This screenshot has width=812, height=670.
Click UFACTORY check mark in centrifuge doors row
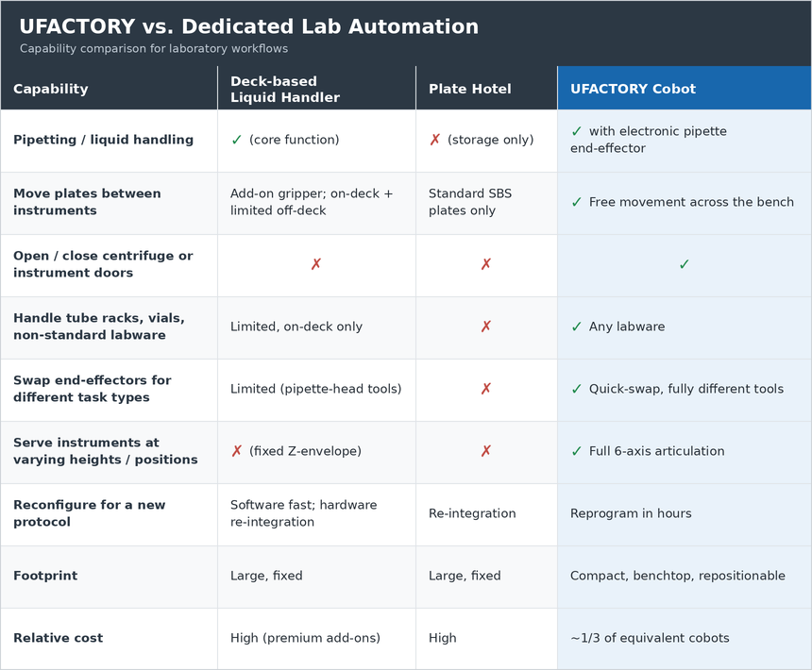[x=685, y=264]
